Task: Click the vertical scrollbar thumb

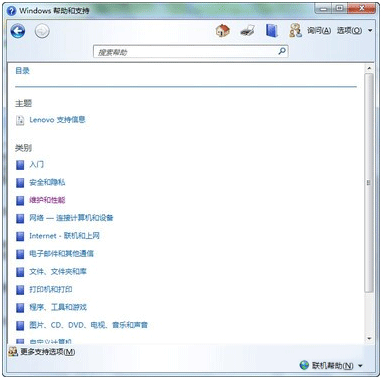Action: [369, 183]
